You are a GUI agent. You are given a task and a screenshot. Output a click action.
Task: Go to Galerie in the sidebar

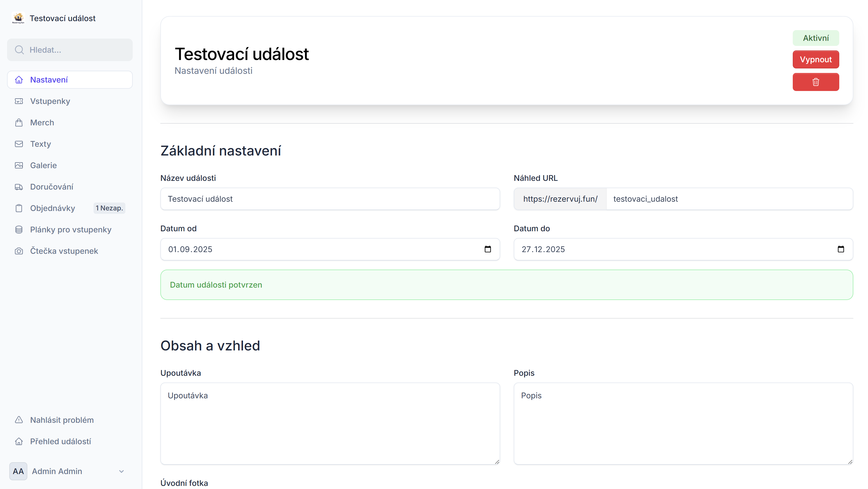pyautogui.click(x=43, y=165)
